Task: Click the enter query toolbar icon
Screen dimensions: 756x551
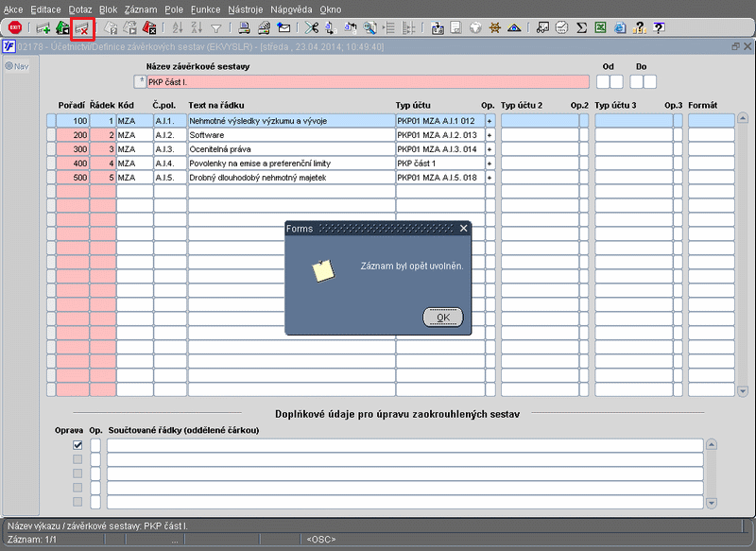Action: coord(111,28)
